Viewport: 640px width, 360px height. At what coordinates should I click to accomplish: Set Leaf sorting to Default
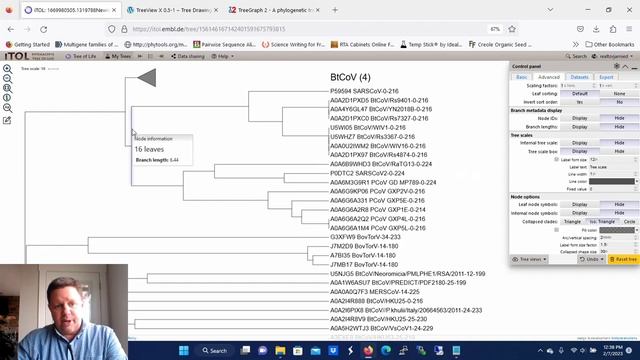(579, 93)
